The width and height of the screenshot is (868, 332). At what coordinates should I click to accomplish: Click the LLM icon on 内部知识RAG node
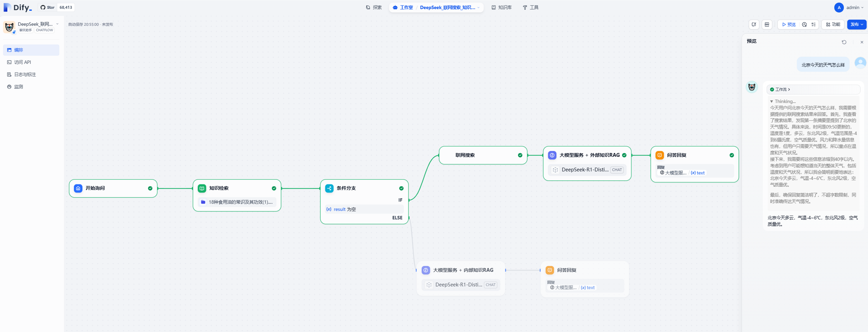click(x=426, y=270)
